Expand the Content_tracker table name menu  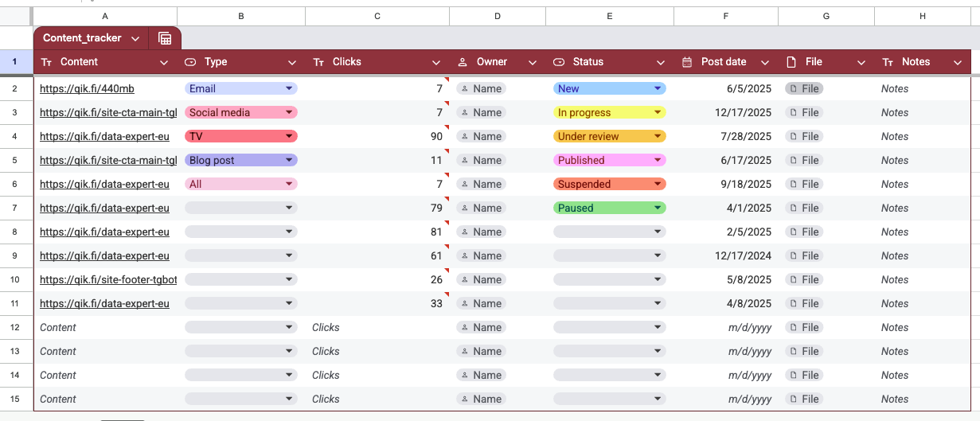(x=135, y=38)
